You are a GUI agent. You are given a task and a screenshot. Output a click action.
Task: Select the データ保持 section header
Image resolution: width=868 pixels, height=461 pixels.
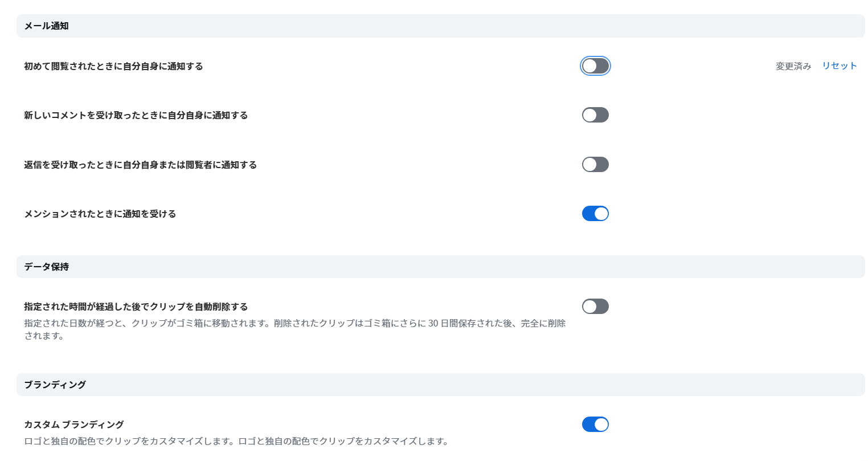(47, 267)
